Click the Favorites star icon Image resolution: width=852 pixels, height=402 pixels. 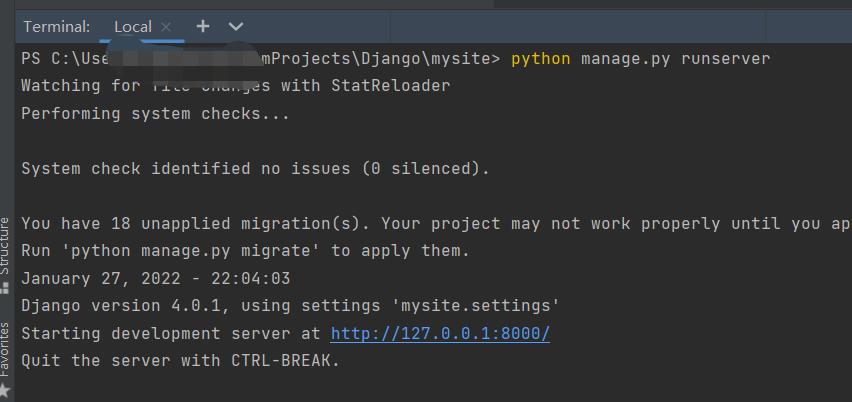coord(5,388)
